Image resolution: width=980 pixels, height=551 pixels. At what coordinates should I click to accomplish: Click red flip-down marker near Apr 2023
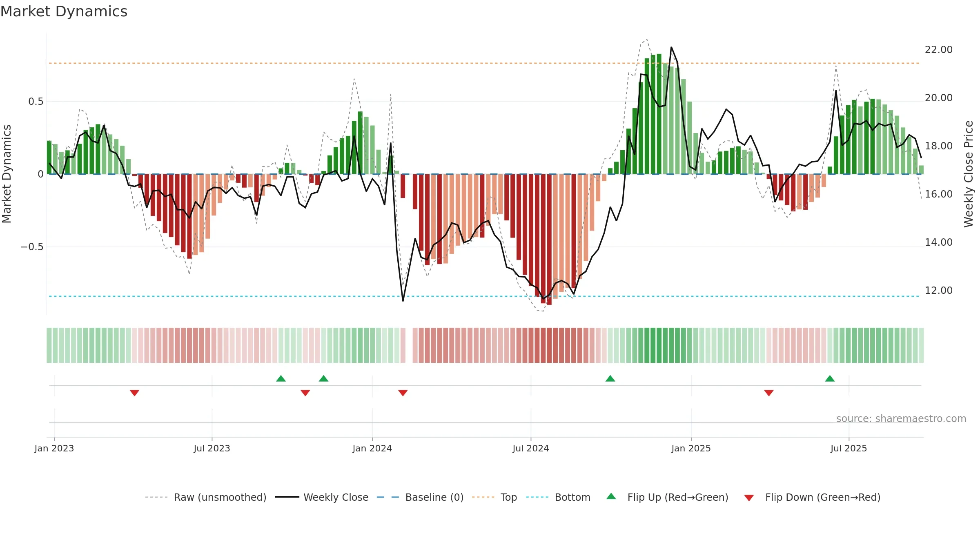(135, 393)
